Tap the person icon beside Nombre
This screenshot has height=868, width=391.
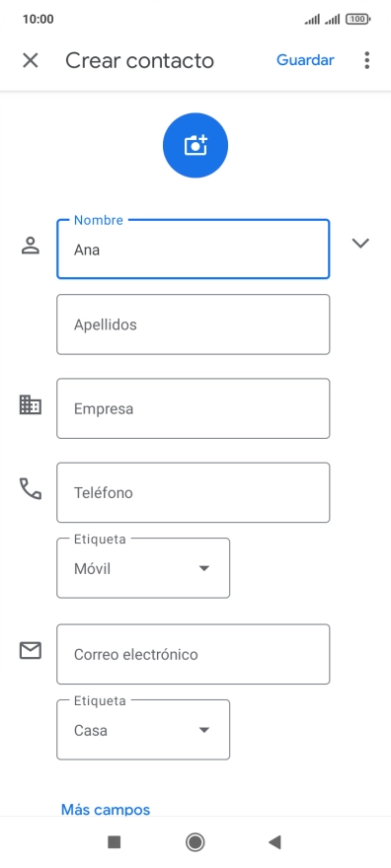pos(31,246)
